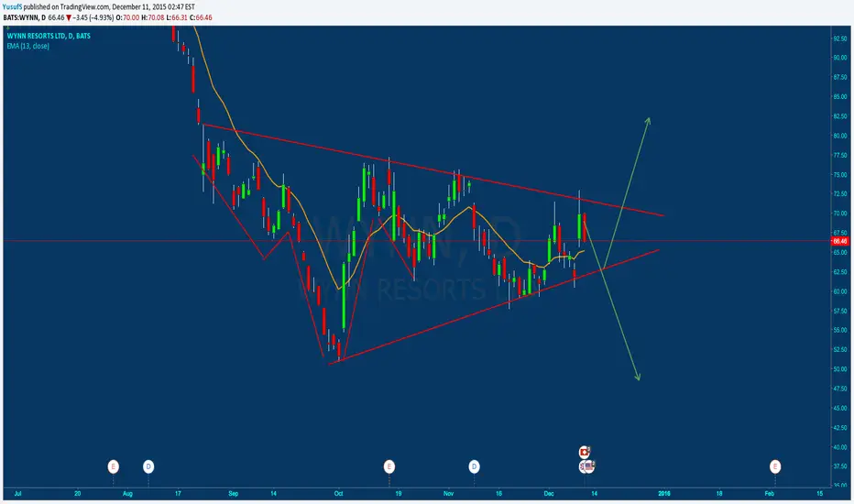Click the −3.45 (−4.93%) change value
The height and width of the screenshot is (504, 854).
tap(93, 17)
